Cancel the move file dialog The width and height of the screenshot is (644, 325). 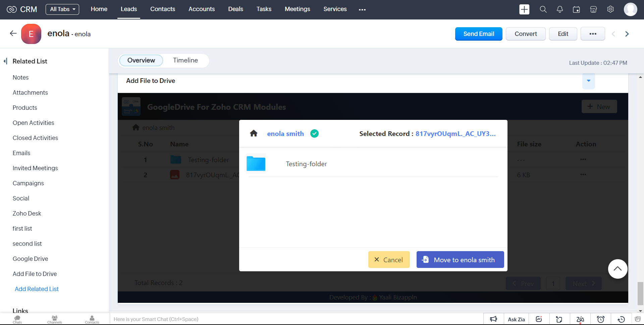(x=389, y=260)
